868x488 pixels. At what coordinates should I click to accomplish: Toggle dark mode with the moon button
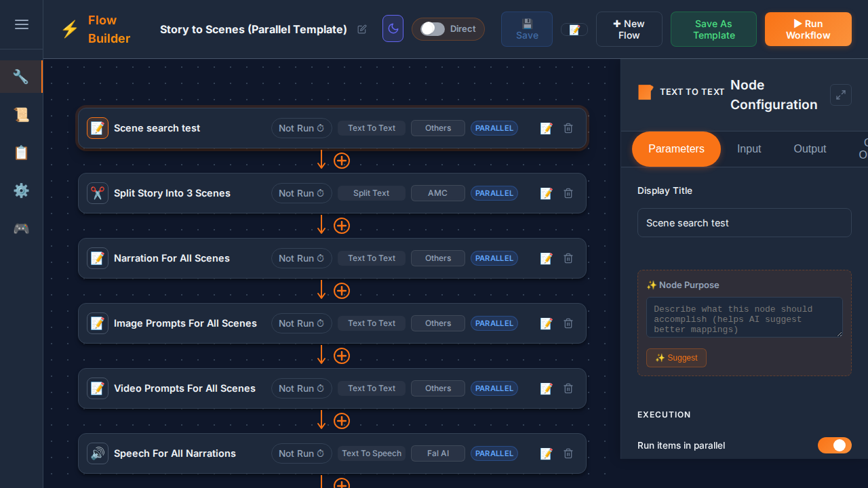point(393,29)
